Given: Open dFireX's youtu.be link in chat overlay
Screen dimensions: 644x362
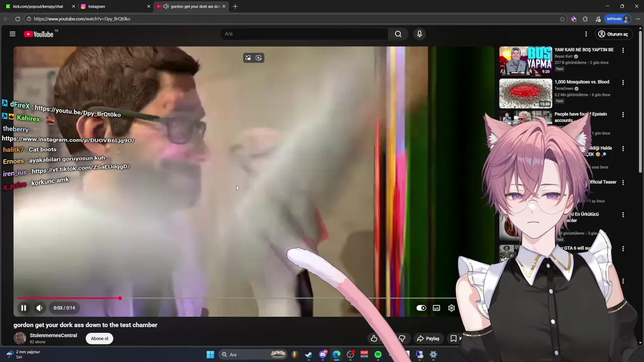Looking at the screenshot, I should (78, 111).
